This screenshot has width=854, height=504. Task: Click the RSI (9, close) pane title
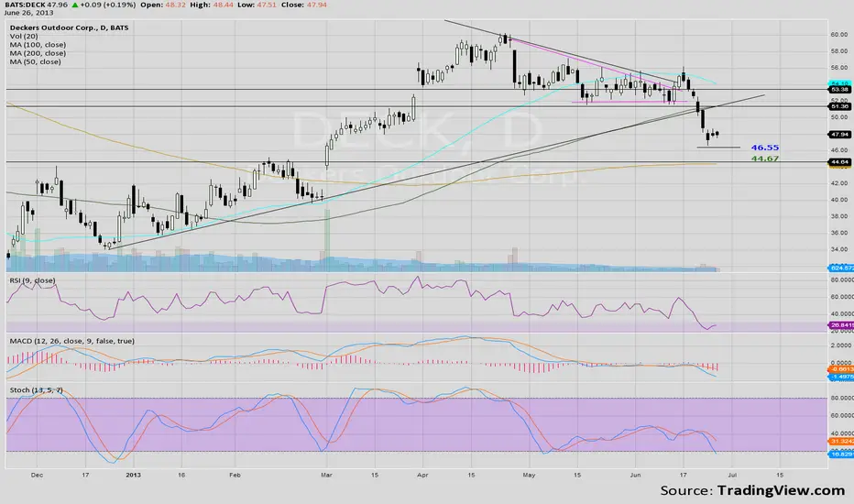33,280
